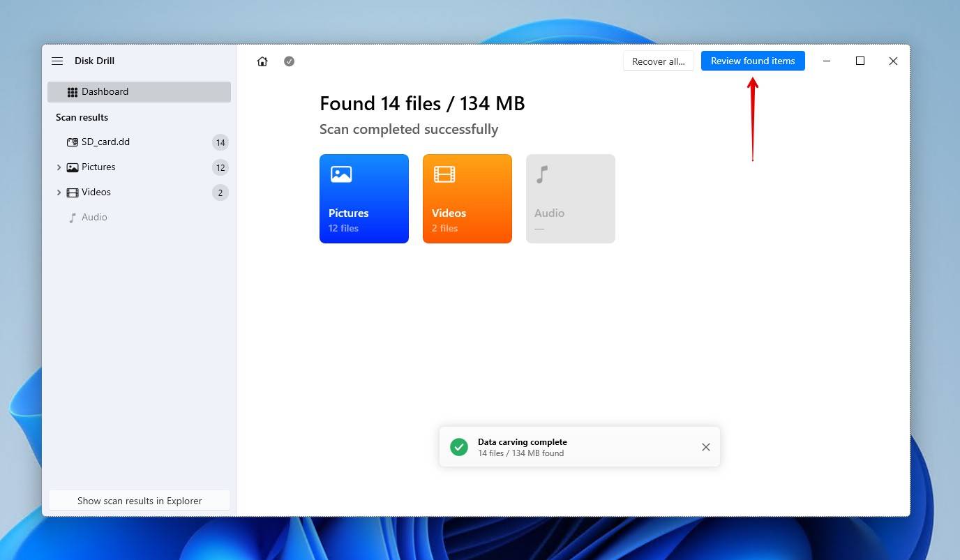This screenshot has width=960, height=560.
Task: Click the Scan results sidebar heading
Action: 82,117
